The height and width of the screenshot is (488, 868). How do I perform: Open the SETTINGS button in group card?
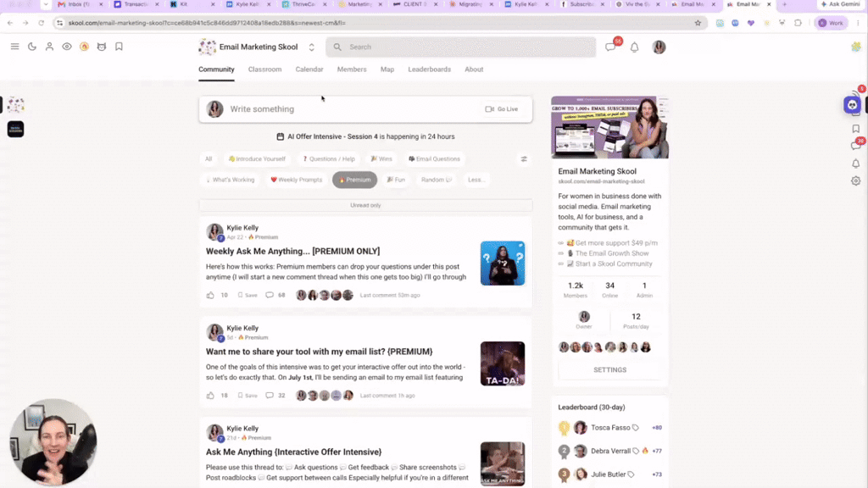point(609,370)
